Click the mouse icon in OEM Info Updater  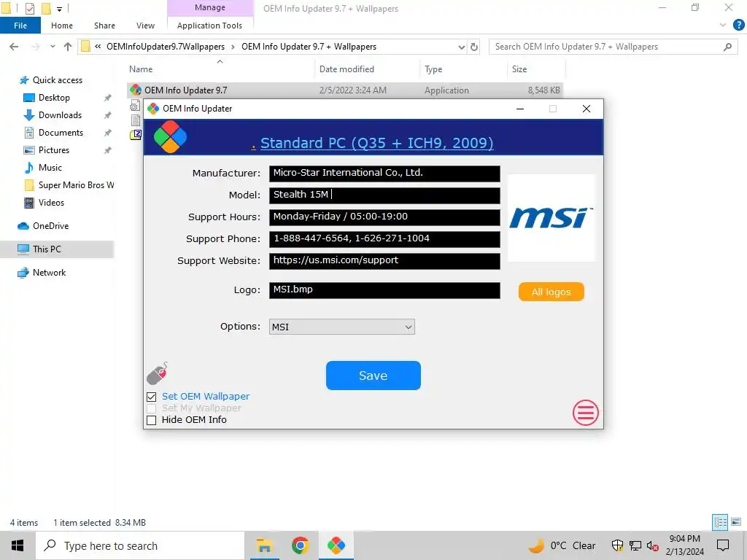[x=158, y=373]
